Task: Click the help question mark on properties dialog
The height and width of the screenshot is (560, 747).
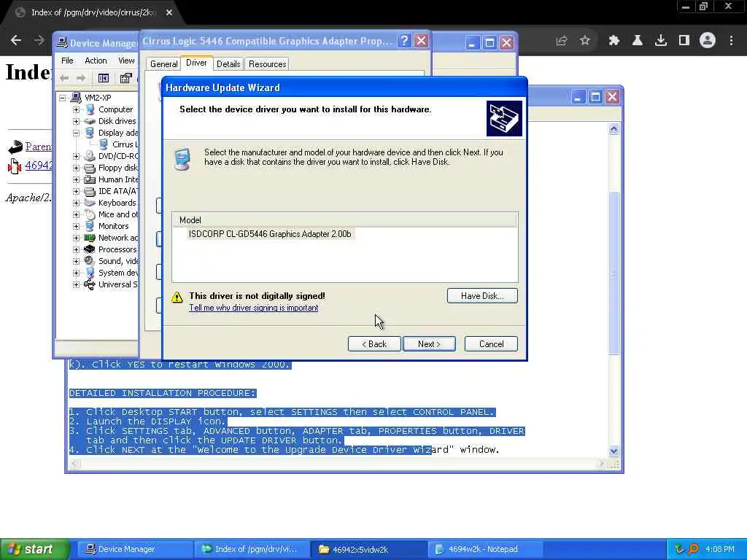Action: click(404, 41)
